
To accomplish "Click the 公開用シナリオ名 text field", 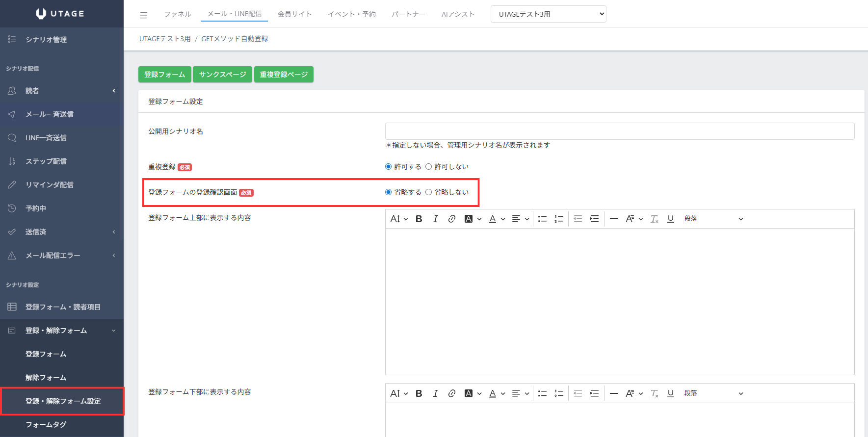I will click(619, 131).
